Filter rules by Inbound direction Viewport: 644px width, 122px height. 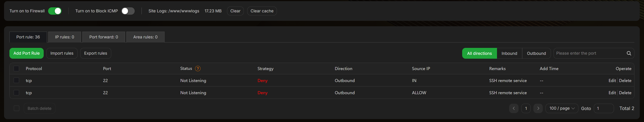509,53
